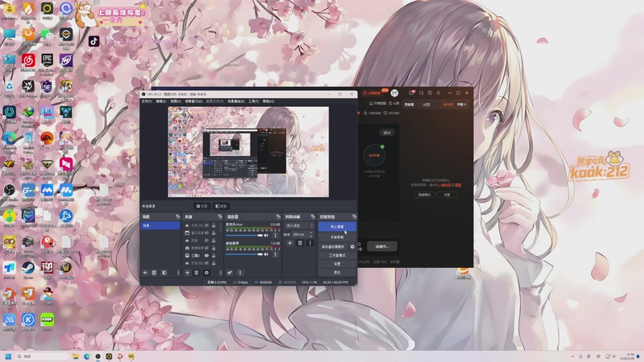Pop out the 混音器 dock with its float icon
This screenshot has width=644, height=362.
point(278,216)
